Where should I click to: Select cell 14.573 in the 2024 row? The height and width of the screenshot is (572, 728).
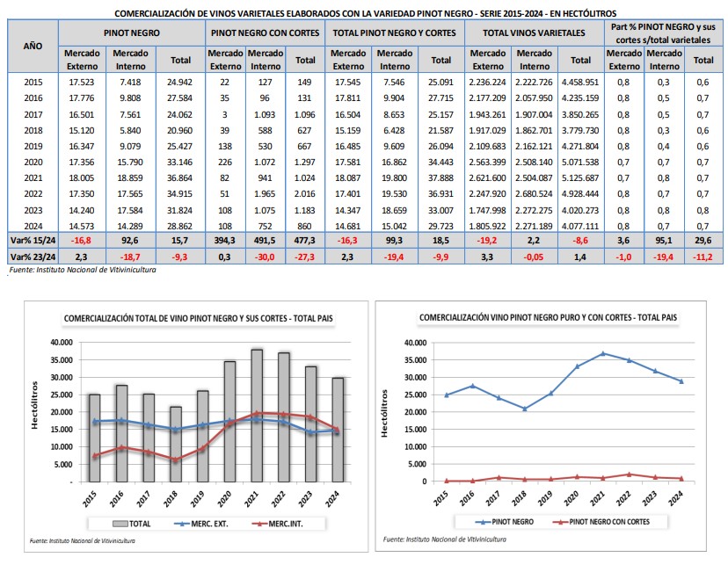(x=82, y=227)
